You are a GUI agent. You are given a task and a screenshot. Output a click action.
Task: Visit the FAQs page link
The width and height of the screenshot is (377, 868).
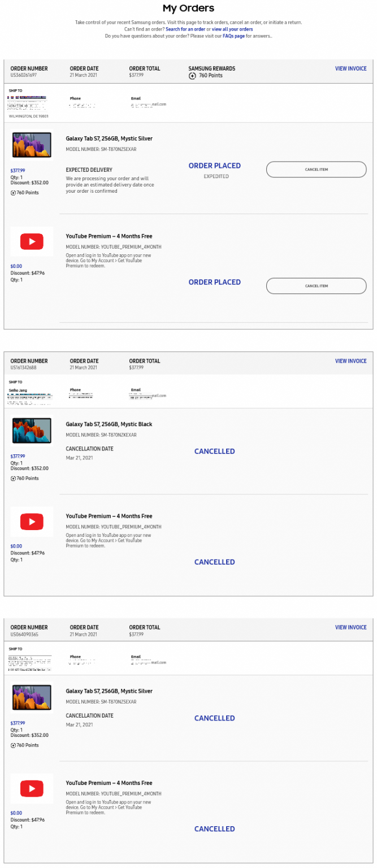click(233, 36)
